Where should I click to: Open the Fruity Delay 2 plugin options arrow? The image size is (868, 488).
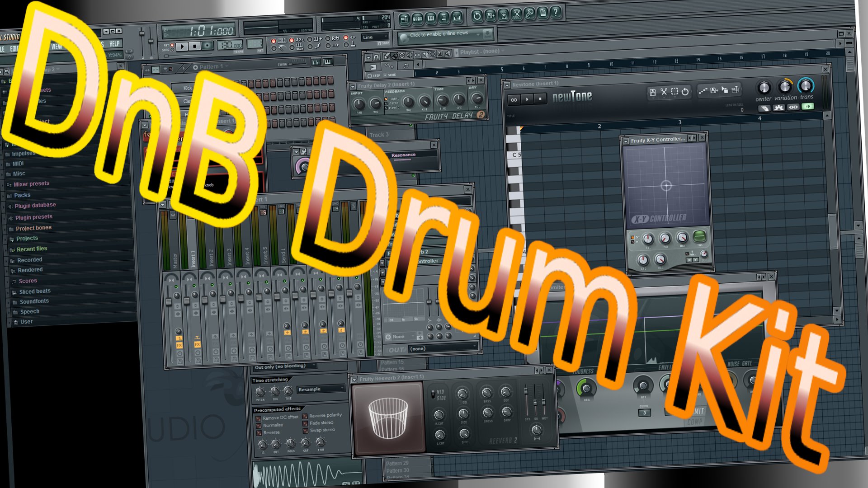point(353,86)
